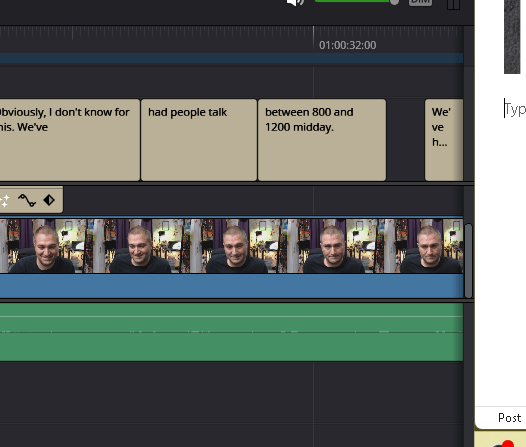Toggle the DIM audio button

click(x=420, y=2)
